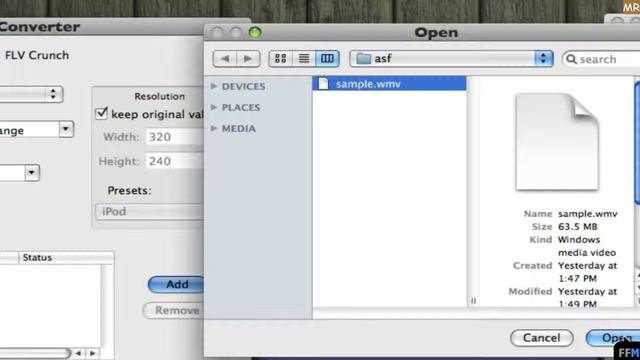Click the column resize handle in Open dialog
Viewport: 640px width, 360px height.
click(473, 301)
